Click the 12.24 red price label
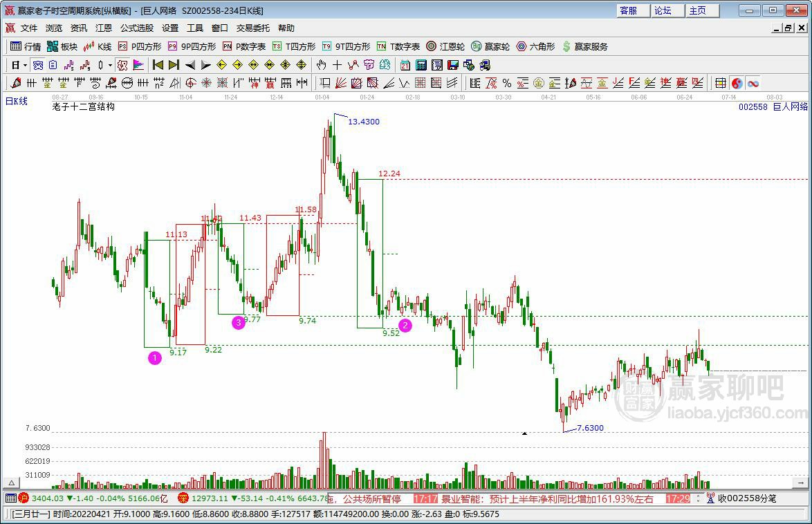Screen dimensions: 812x524 (389, 174)
